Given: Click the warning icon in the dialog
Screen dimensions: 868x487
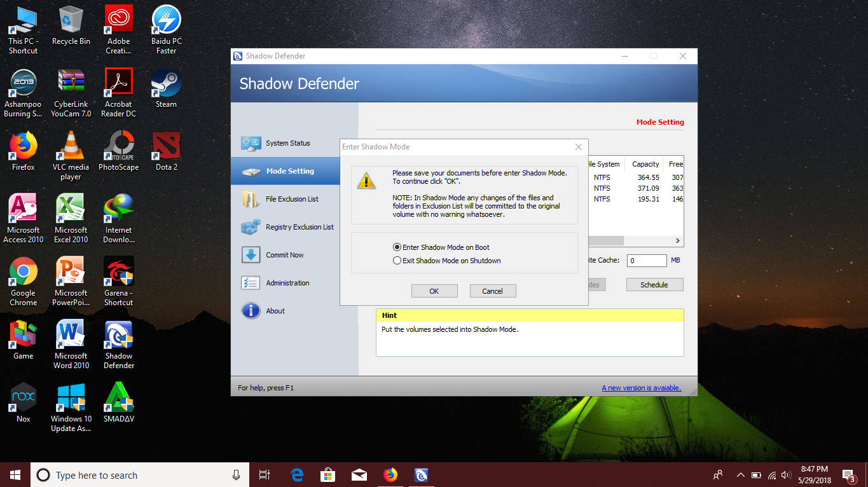Looking at the screenshot, I should coord(366,180).
